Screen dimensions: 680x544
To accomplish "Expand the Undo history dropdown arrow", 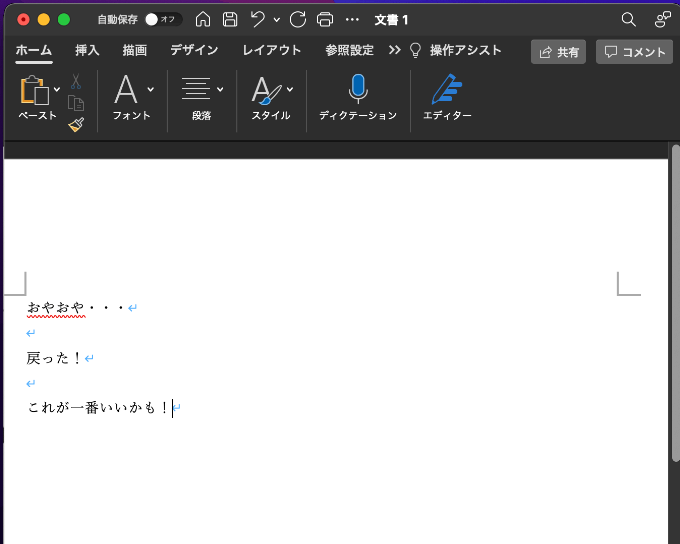I will point(277,19).
